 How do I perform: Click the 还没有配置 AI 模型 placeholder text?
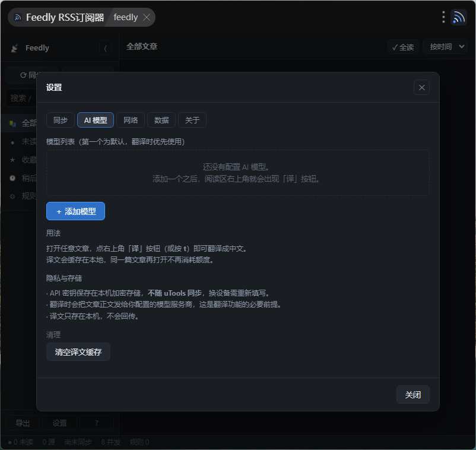[236, 167]
